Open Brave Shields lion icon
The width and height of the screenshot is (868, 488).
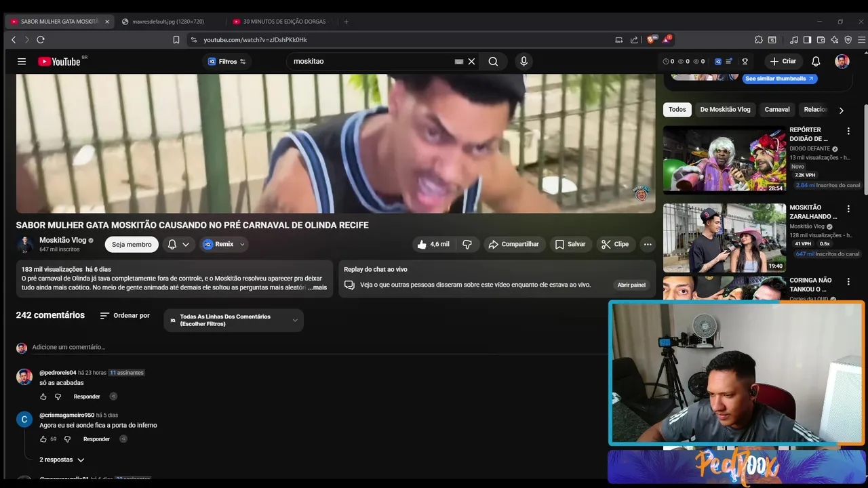(653, 39)
